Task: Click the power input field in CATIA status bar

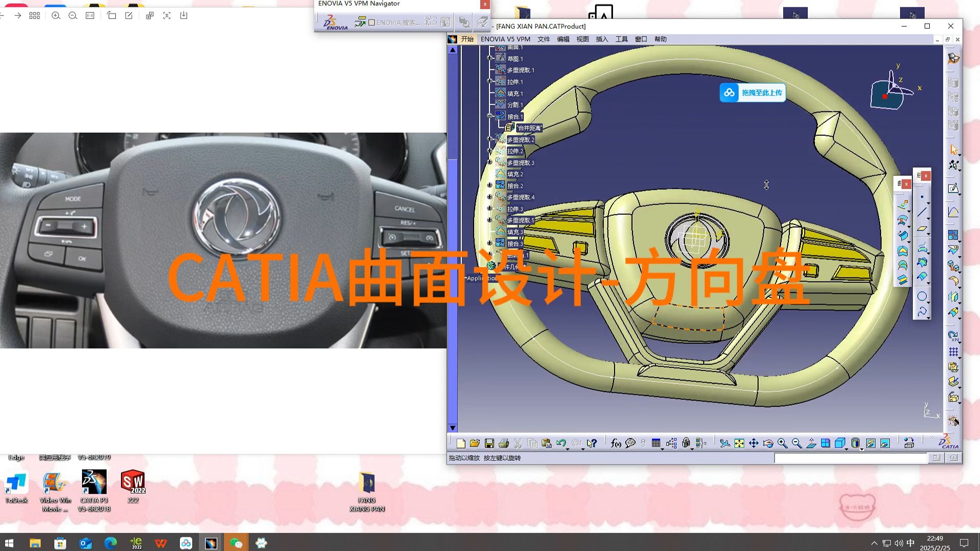Action: 850,458
